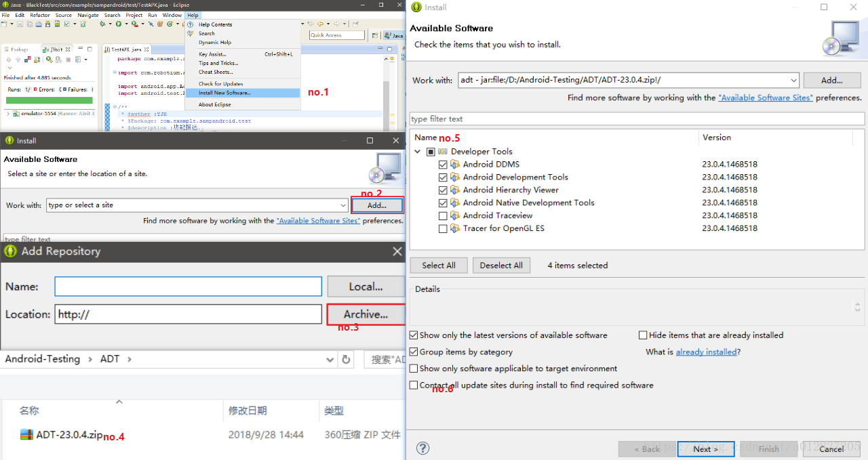This screenshot has height=460, width=868.
Task: Toggle JUnit Show Failures Only icon
Action: click(x=27, y=60)
